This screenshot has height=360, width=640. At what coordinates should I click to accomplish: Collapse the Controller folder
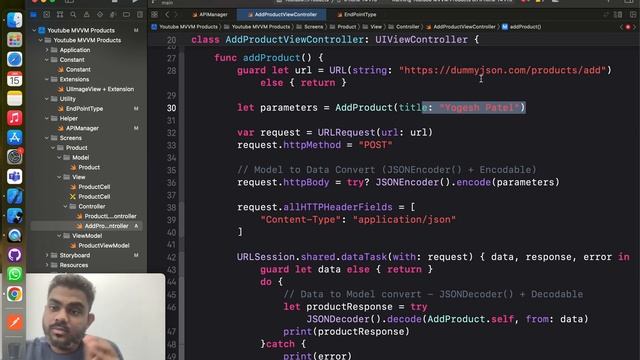pos(66,207)
